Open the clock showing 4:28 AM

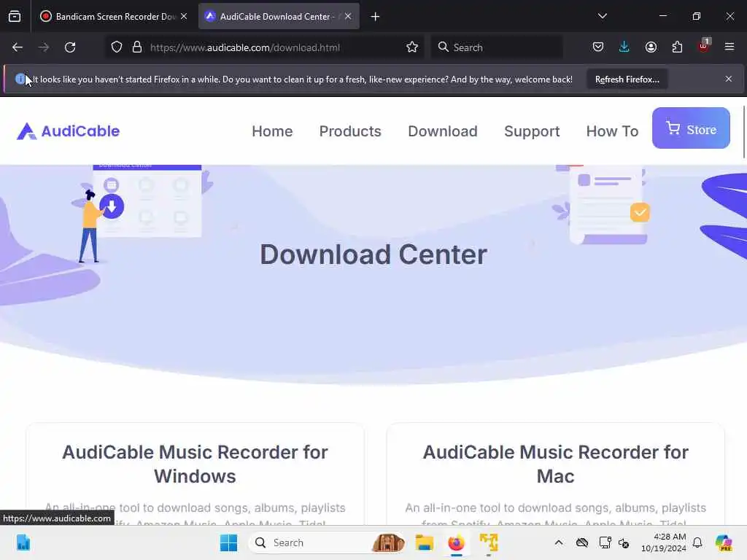click(663, 542)
